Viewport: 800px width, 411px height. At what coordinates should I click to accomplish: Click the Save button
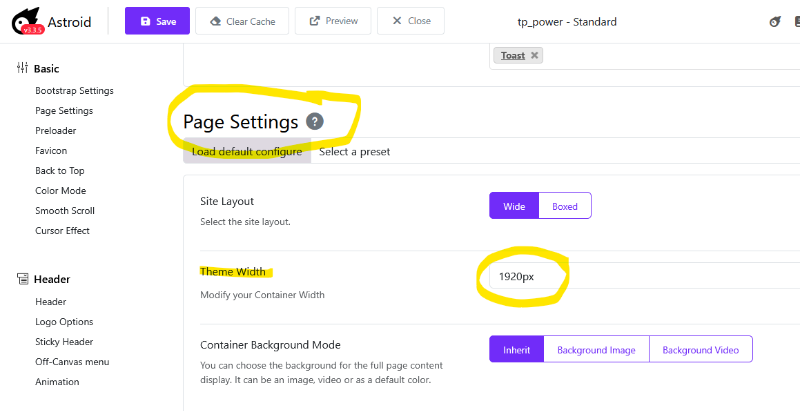[157, 21]
